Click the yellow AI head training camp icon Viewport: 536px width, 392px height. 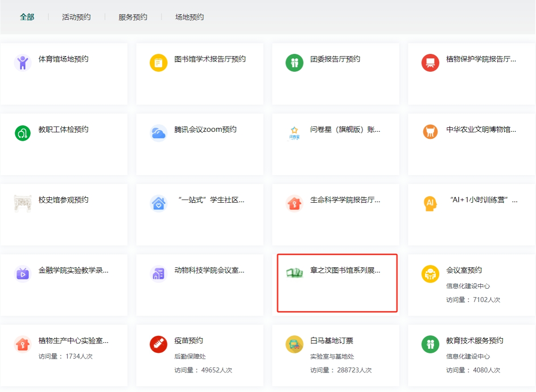click(430, 203)
